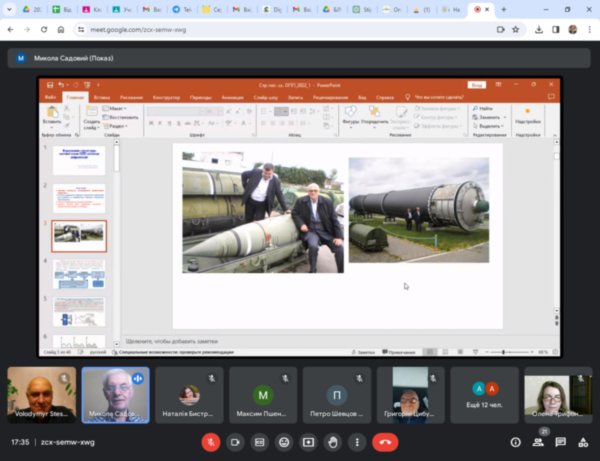The height and width of the screenshot is (461, 600).
Task: Open the in-call chat panel
Action: (x=560, y=441)
